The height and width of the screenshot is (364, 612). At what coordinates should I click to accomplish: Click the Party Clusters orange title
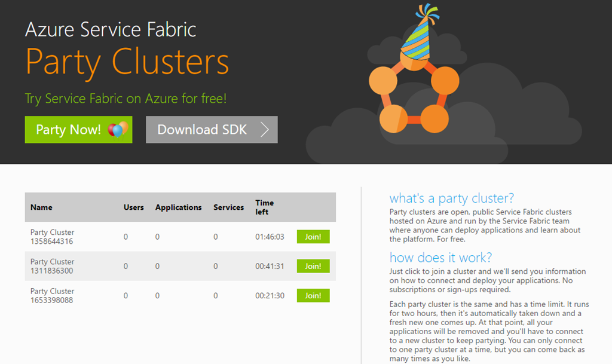tap(127, 62)
